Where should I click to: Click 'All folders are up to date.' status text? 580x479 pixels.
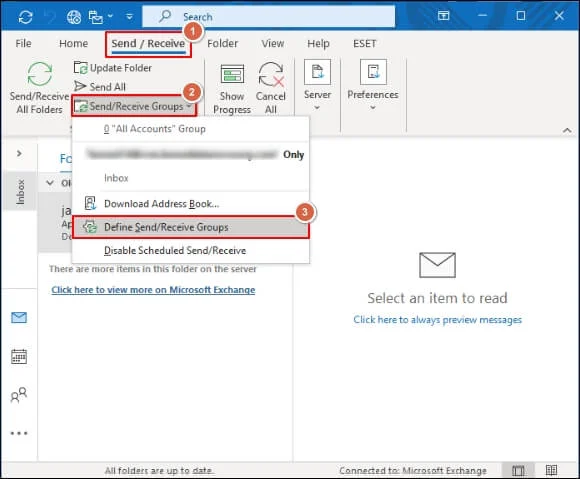[x=159, y=470]
